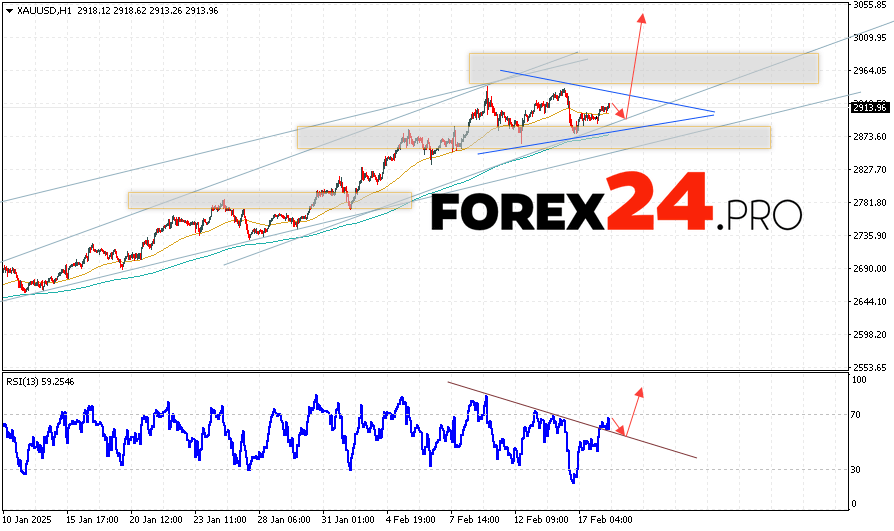894x531 pixels.
Task: Click the RSI scale value 100
Action: point(858,380)
